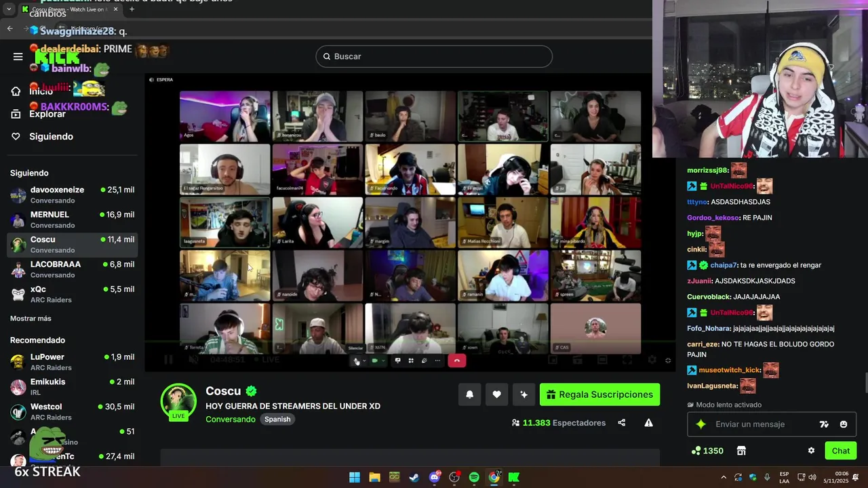
Task: Click the translate icon in chat input
Action: tap(824, 424)
